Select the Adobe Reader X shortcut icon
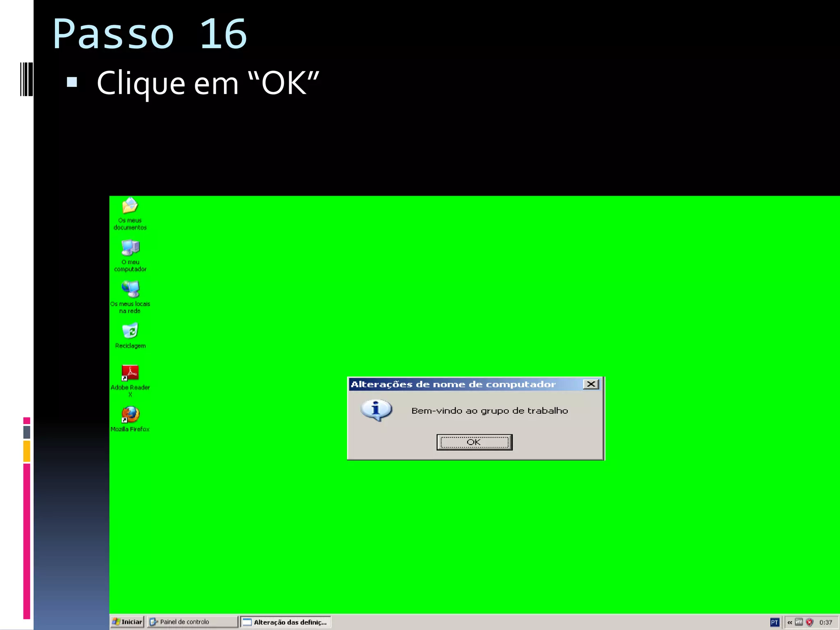Screen dimensions: 840x630 click(130, 381)
